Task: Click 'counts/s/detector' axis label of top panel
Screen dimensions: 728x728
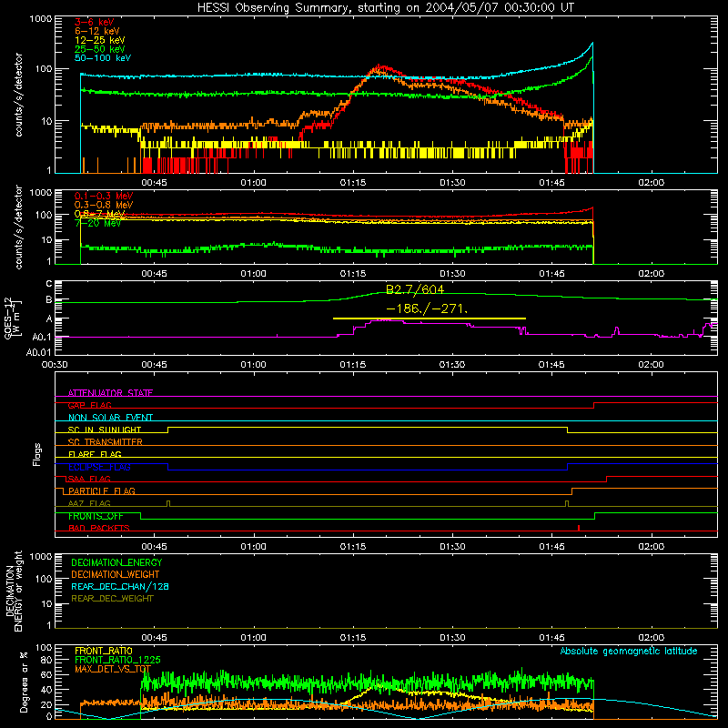Action: (18, 95)
